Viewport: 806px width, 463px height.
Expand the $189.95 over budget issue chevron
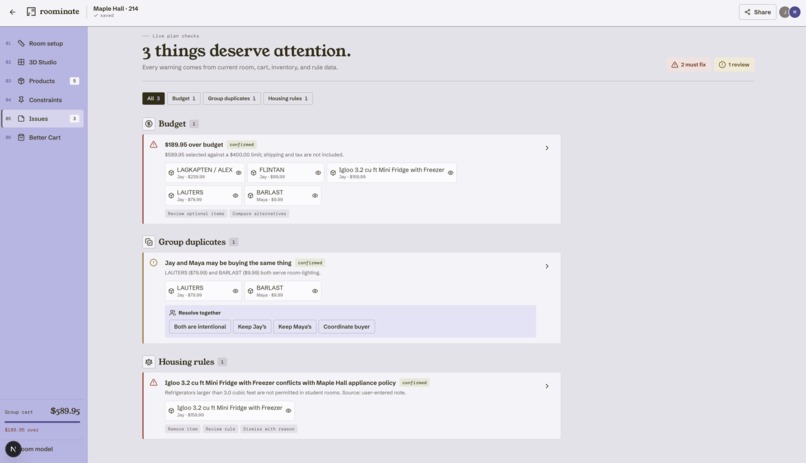(547, 148)
